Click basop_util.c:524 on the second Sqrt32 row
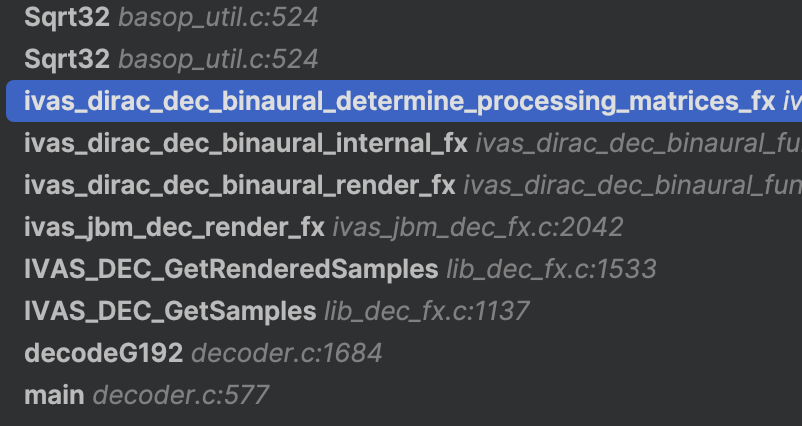The height and width of the screenshot is (426, 802). (x=218, y=59)
